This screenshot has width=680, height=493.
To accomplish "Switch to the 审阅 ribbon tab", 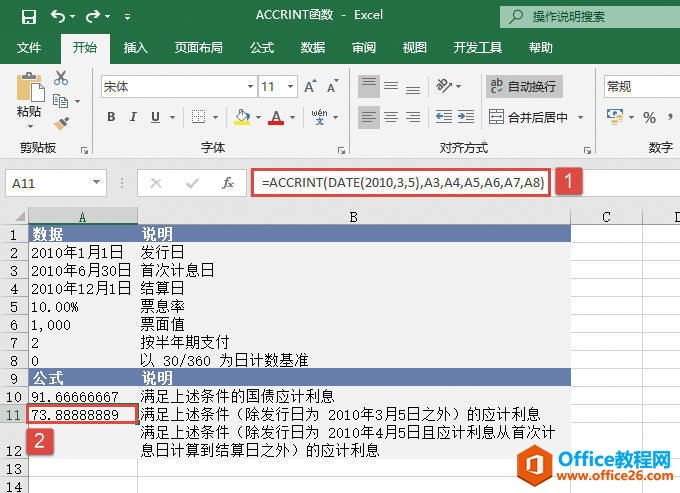I will click(x=363, y=47).
